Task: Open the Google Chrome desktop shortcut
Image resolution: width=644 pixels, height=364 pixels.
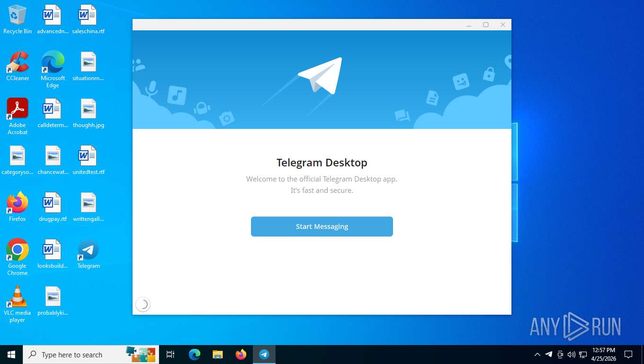Action: 18,258
